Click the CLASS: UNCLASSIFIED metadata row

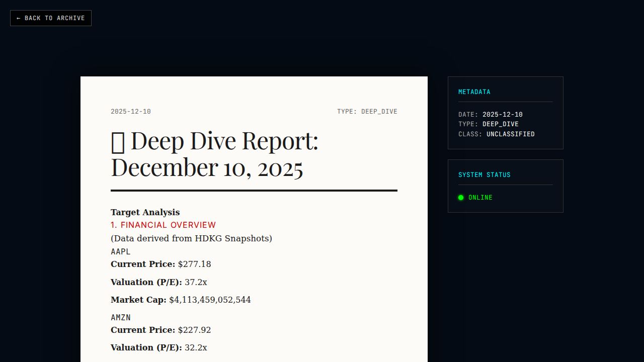[496, 134]
